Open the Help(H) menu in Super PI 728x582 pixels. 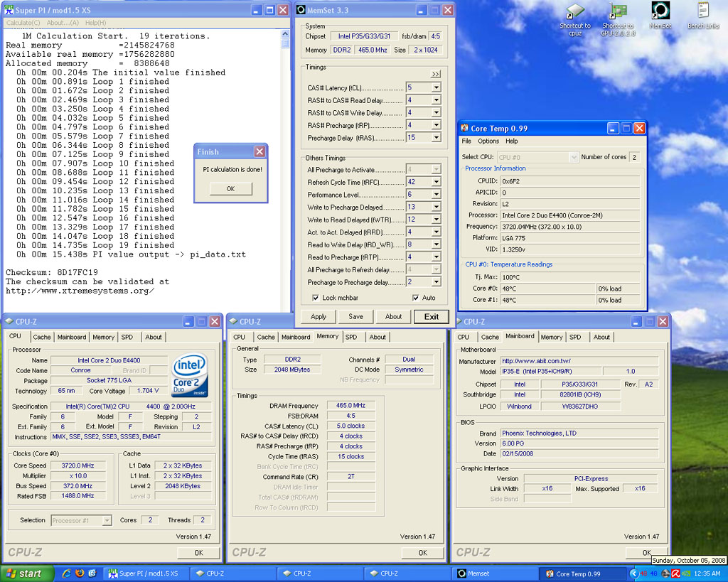(96, 23)
